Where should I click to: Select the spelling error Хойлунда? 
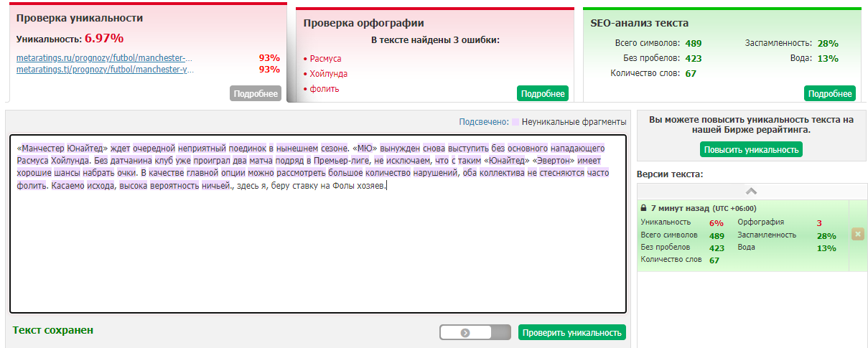click(x=328, y=74)
